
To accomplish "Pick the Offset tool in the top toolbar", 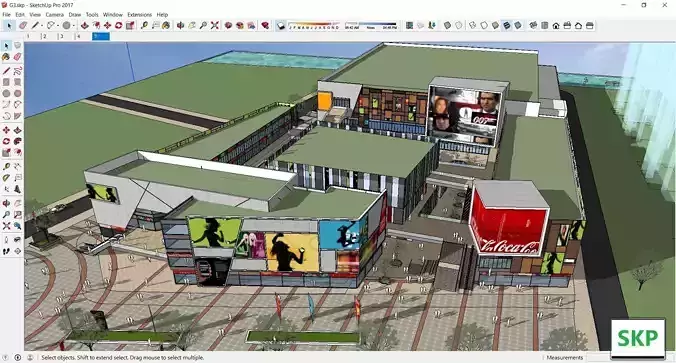I will coord(96,25).
